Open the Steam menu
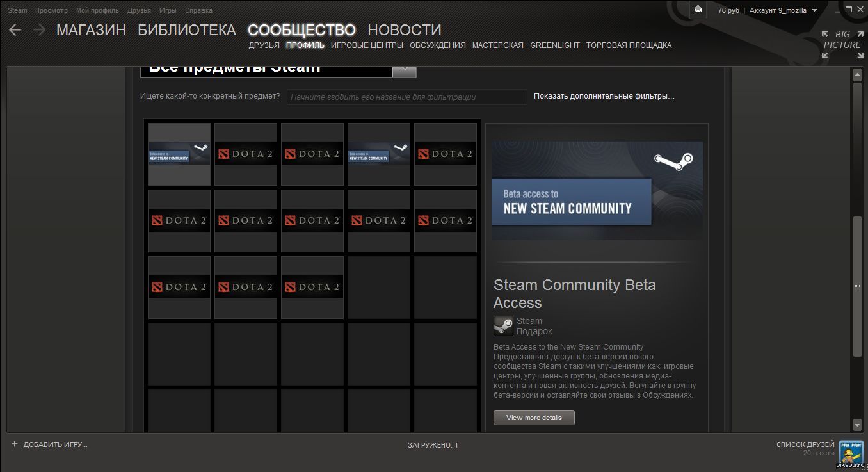Viewport: 868px width, 472px height. pyautogui.click(x=17, y=10)
